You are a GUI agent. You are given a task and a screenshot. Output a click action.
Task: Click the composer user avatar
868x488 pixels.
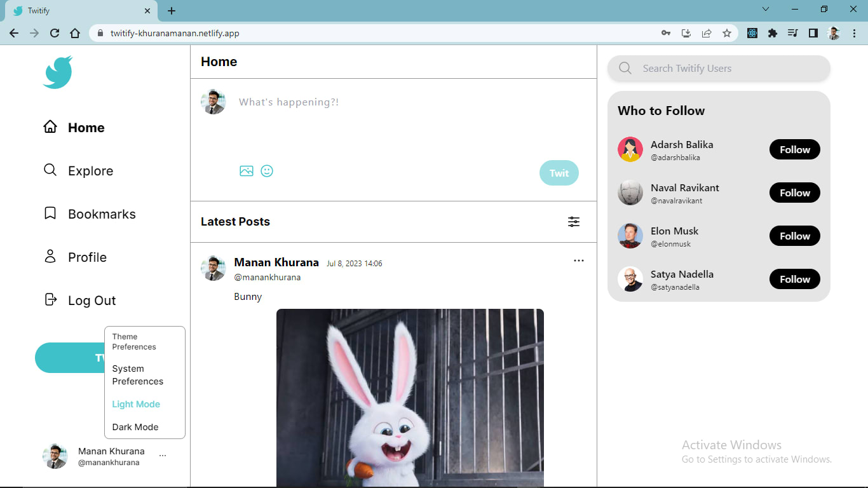(214, 102)
